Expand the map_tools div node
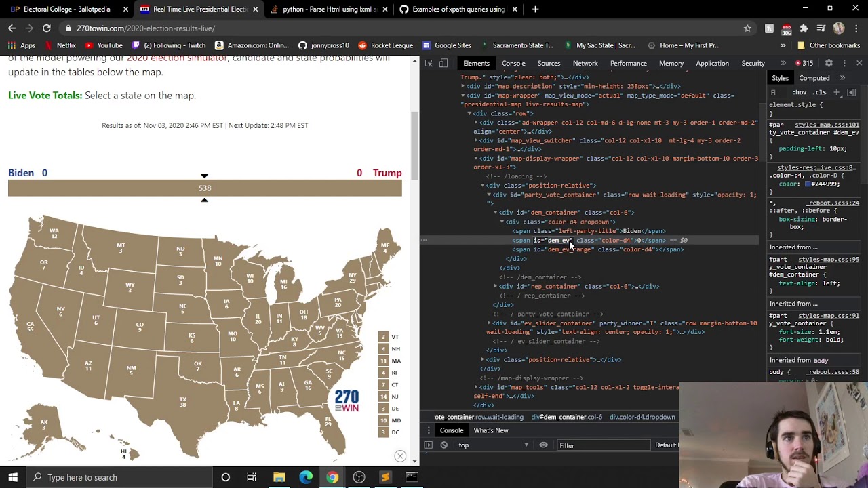 pyautogui.click(x=476, y=388)
